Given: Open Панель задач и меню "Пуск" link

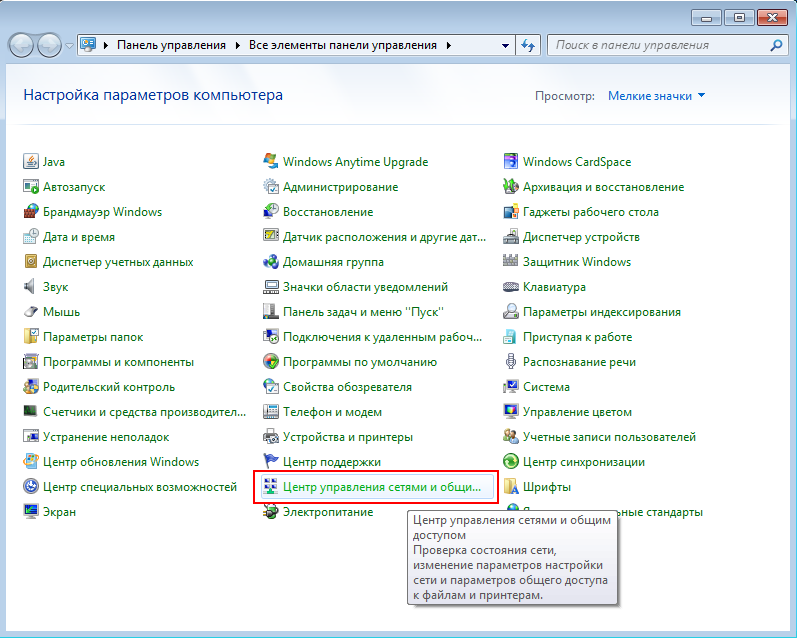Looking at the screenshot, I should [363, 311].
